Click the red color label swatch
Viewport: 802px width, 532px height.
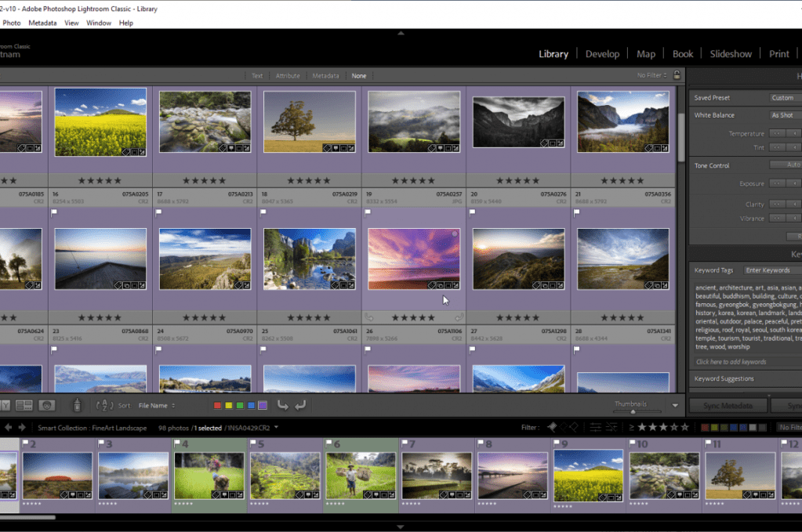click(x=218, y=405)
